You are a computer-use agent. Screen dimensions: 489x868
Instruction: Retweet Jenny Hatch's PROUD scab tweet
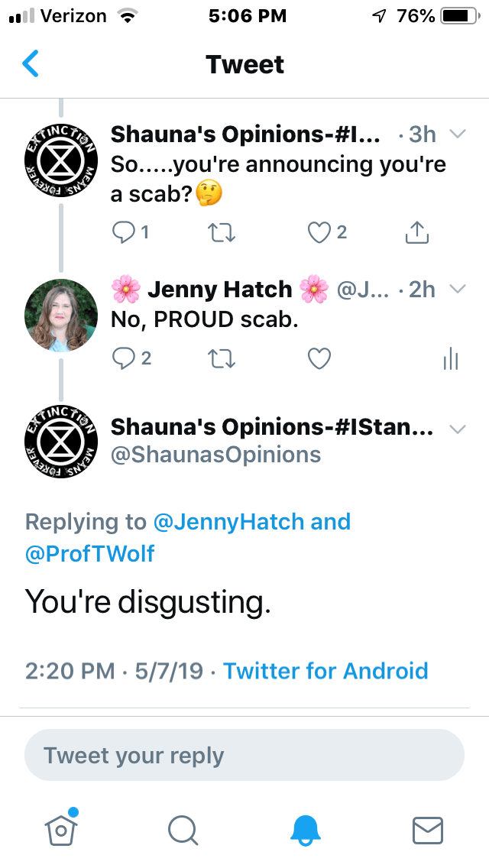[x=222, y=358]
